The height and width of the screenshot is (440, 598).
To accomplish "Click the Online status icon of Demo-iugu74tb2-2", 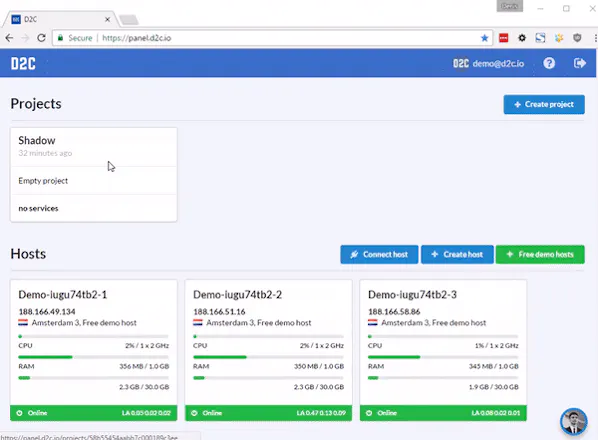I will pyautogui.click(x=194, y=413).
